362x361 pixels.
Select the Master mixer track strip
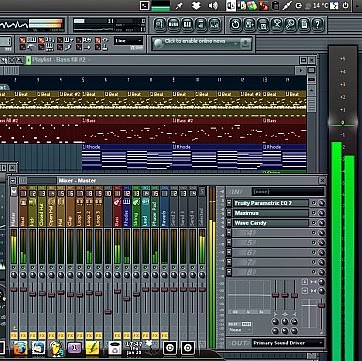[x=14, y=207]
